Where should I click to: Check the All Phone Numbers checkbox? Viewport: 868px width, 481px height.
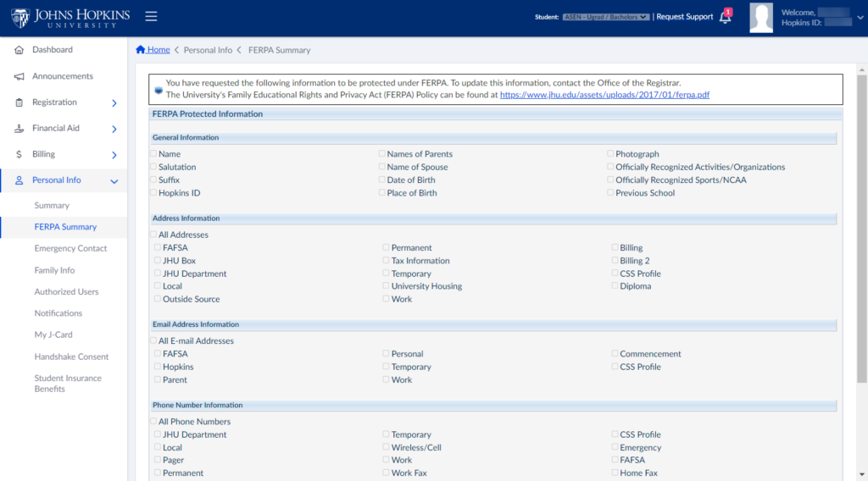(x=153, y=421)
